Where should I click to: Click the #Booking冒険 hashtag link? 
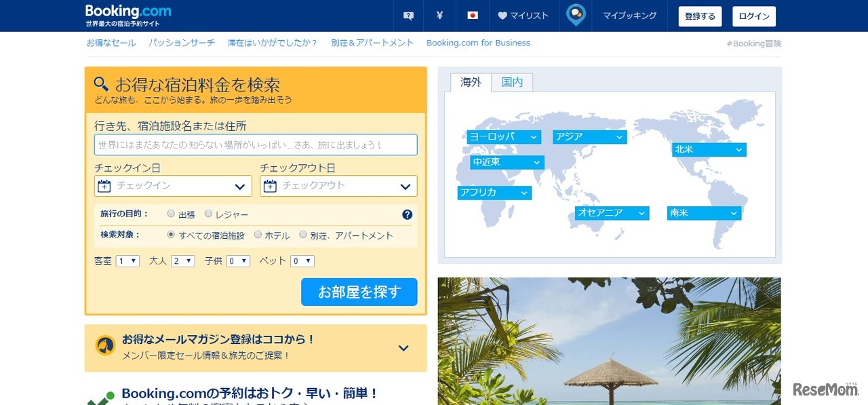click(754, 43)
